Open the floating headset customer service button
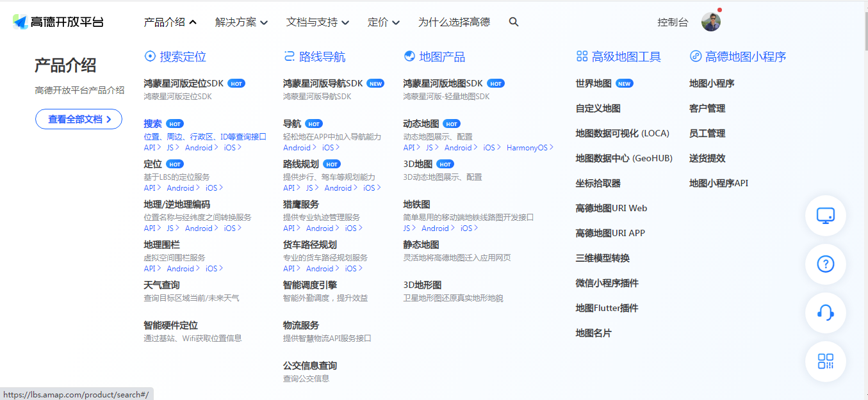Viewport: 868px width, 400px height. point(826,312)
